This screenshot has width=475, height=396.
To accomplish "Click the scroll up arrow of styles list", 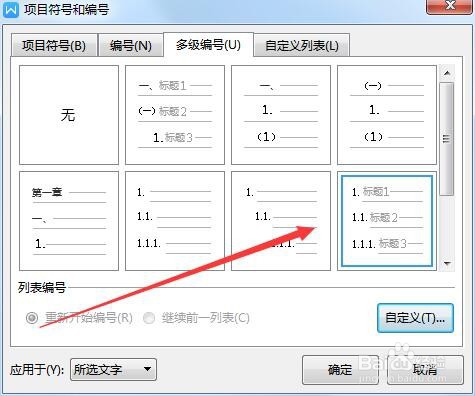I will (447, 73).
